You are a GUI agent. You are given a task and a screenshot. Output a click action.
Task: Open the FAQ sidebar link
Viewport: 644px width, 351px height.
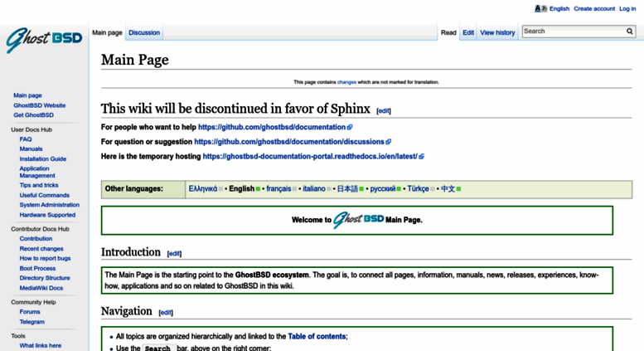click(x=26, y=139)
